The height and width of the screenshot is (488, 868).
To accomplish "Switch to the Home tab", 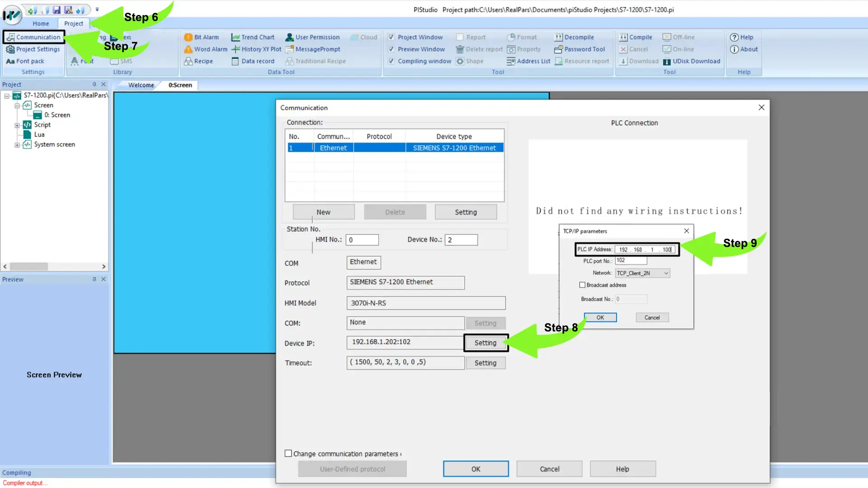I will tap(41, 23).
